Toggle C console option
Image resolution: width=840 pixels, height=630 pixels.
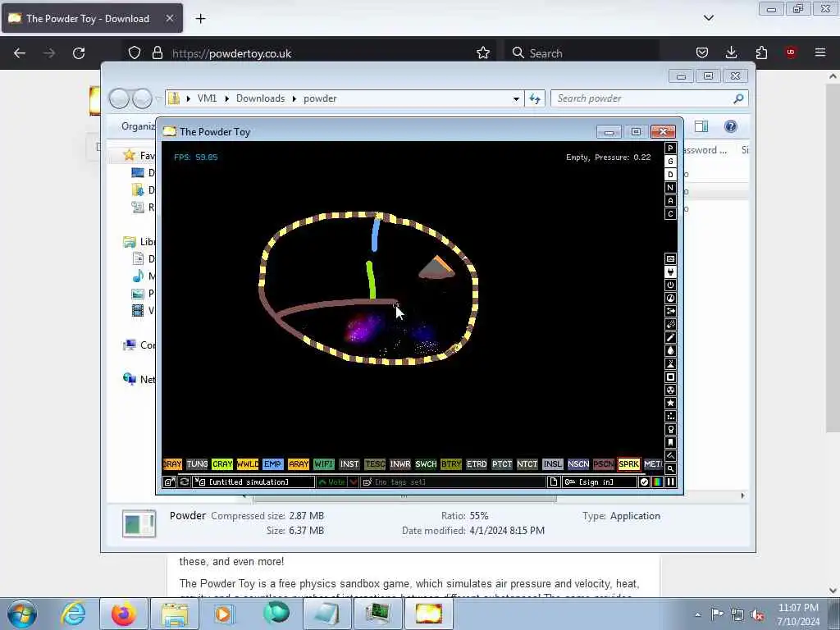[670, 214]
